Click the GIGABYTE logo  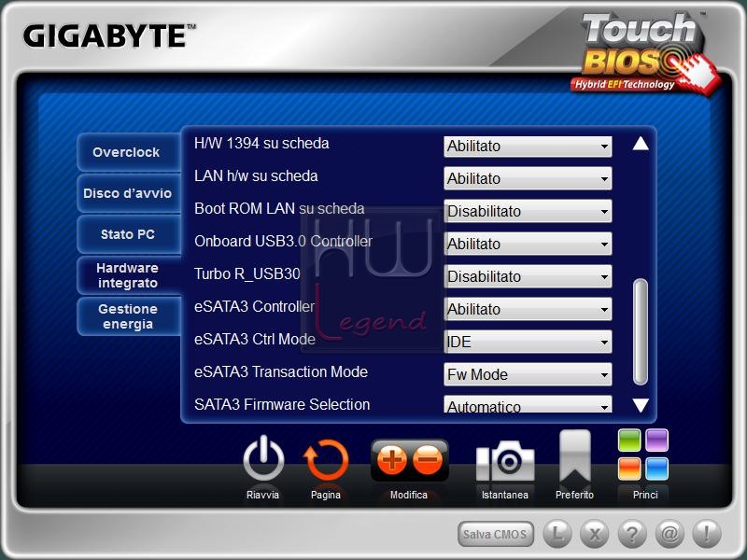pos(109,36)
